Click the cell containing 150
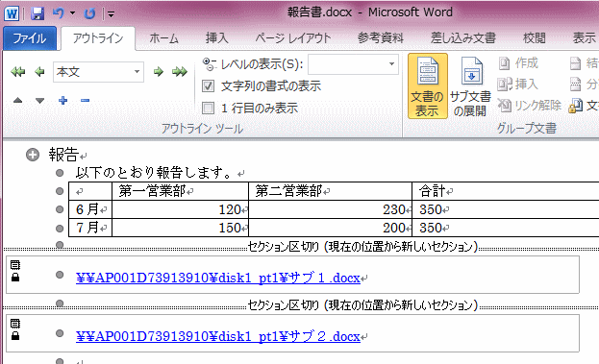The image size is (599, 364). point(181,228)
